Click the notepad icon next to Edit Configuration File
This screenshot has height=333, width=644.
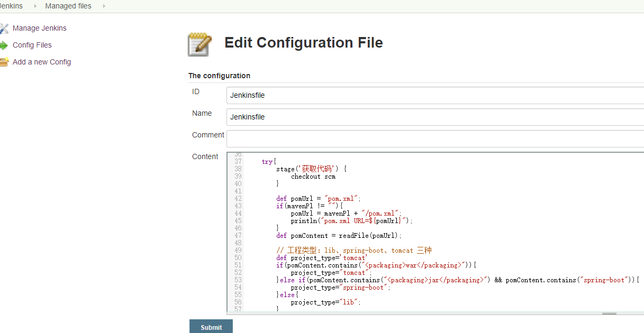[198, 42]
